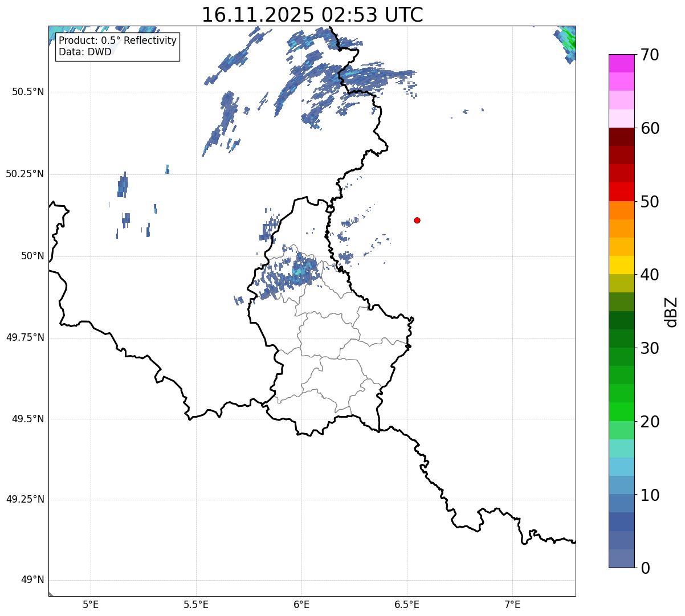Click the 40 dBZ colorbar label
The width and height of the screenshot is (685, 616).
[x=649, y=275]
